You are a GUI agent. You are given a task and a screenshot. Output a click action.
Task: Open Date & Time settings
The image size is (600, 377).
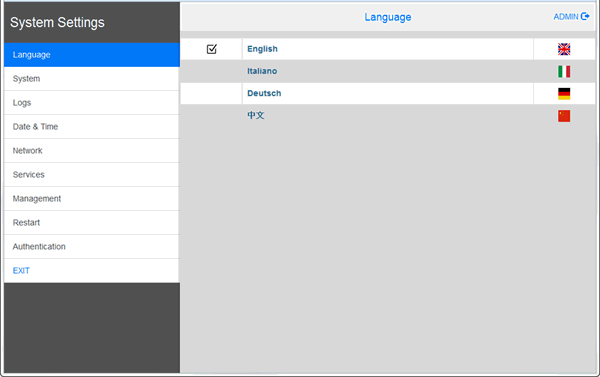(x=92, y=127)
